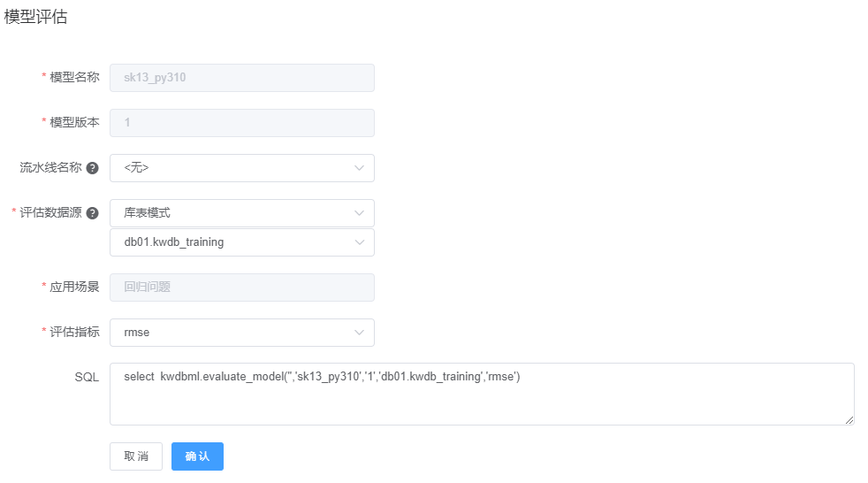Click the chevron arrow in the <无> field

click(359, 167)
